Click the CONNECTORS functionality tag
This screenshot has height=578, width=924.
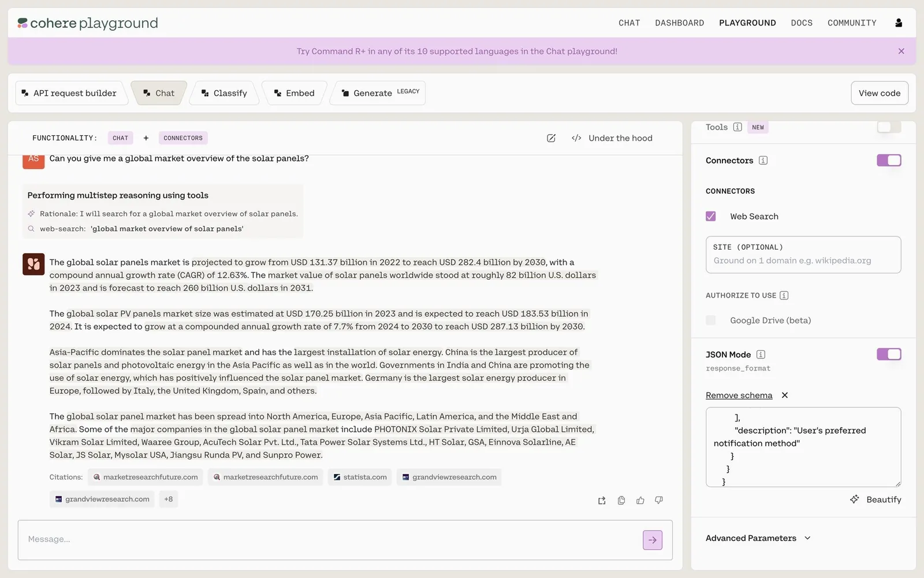183,138
